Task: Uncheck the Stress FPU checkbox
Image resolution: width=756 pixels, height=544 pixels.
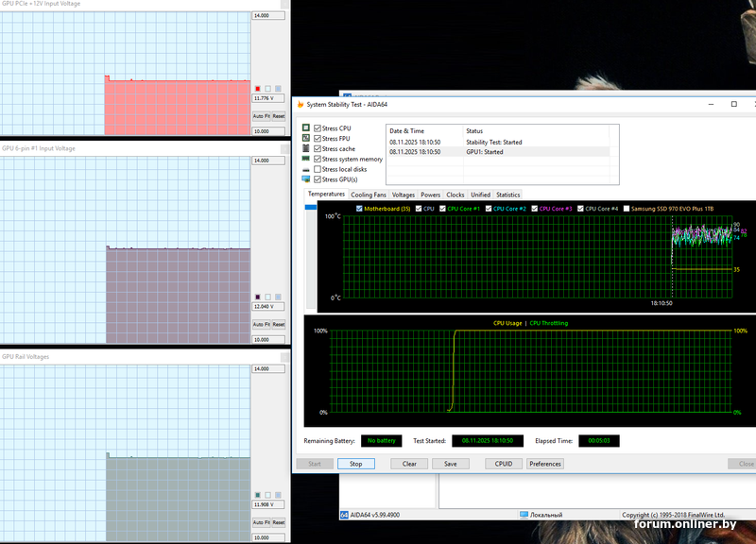Action: [x=318, y=138]
